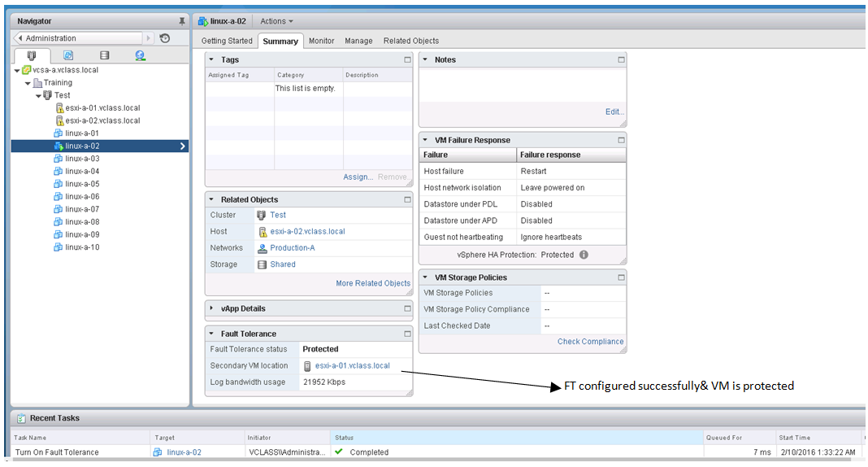Select the Storage view icon
The width and height of the screenshot is (868, 467).
pos(104,55)
